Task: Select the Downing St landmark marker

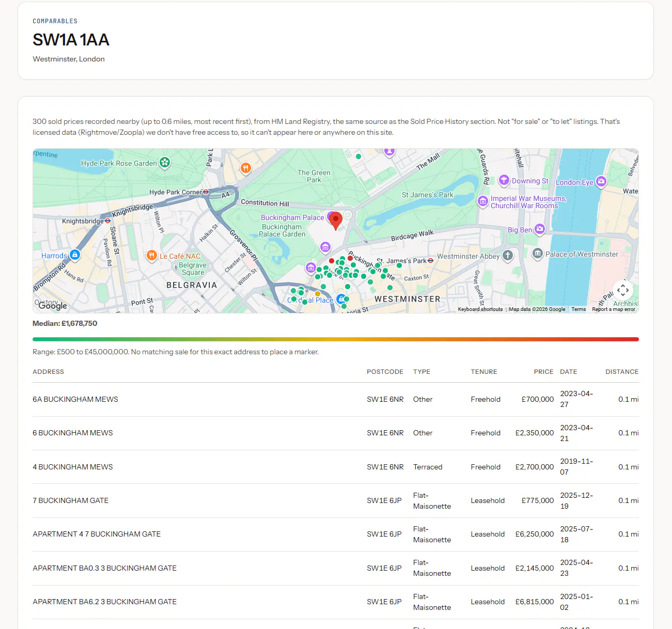Action: 504,180
